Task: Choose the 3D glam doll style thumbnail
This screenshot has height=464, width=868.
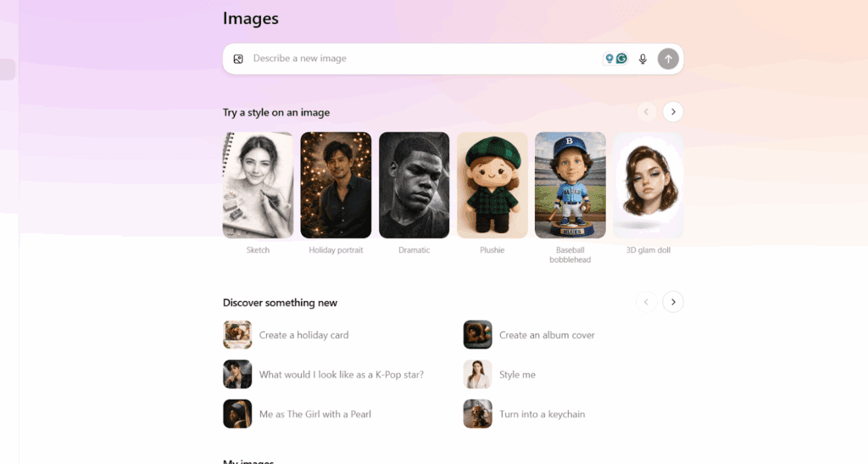Action: coord(648,185)
